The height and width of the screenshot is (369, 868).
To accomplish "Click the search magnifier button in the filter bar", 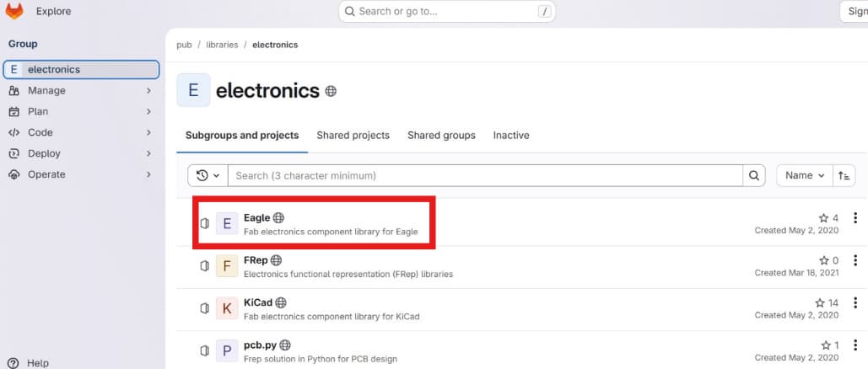I will pos(754,175).
